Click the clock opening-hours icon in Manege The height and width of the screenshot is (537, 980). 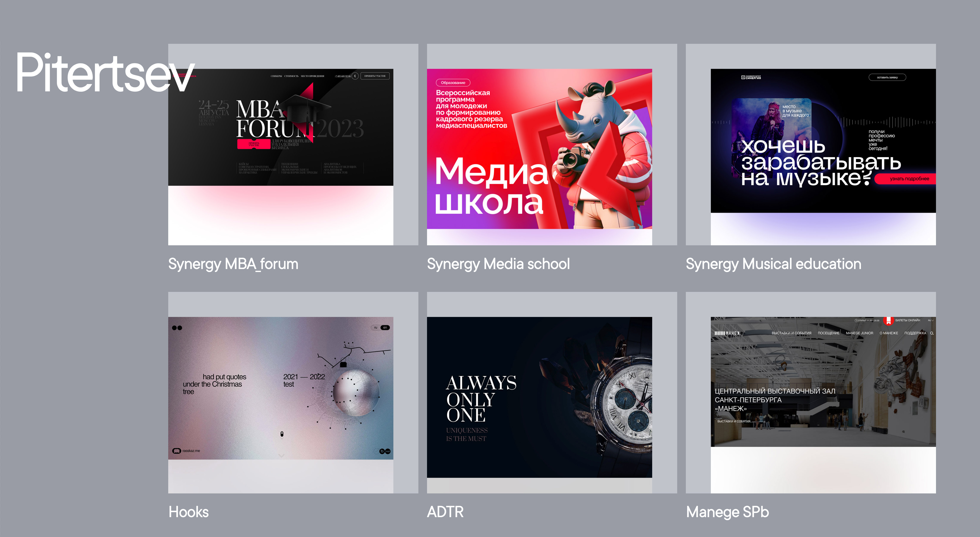click(x=856, y=320)
